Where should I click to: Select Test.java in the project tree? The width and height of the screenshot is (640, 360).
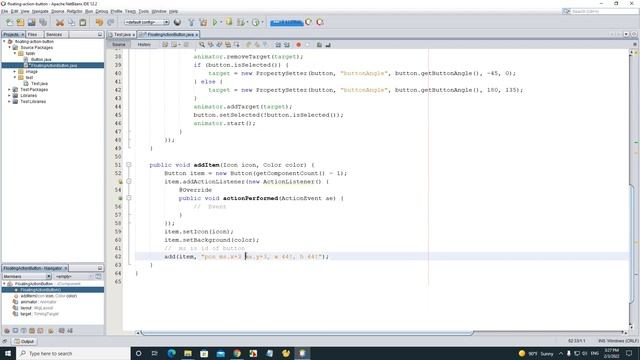pos(39,84)
